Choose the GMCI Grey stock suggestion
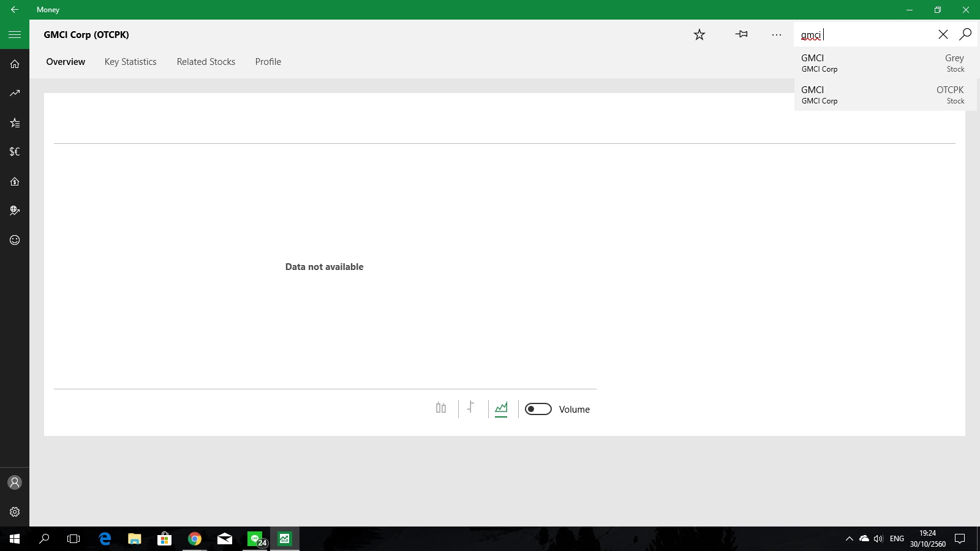 point(885,63)
